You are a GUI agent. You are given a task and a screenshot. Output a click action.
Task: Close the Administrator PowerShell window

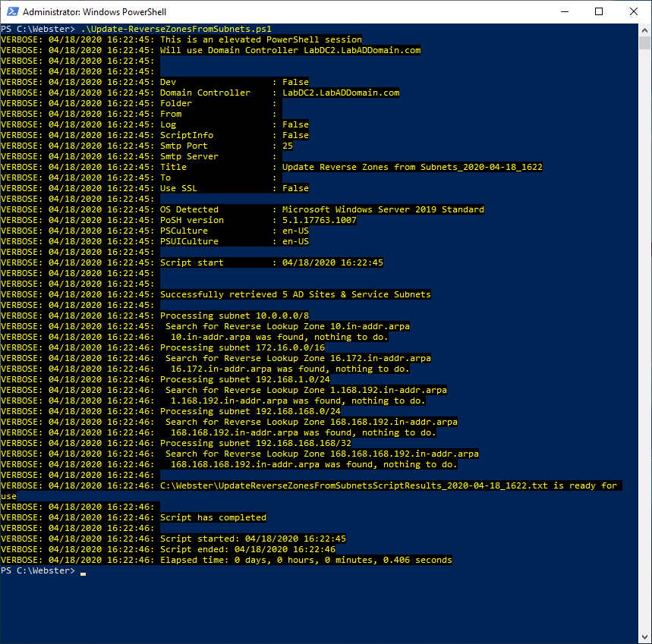(x=634, y=12)
